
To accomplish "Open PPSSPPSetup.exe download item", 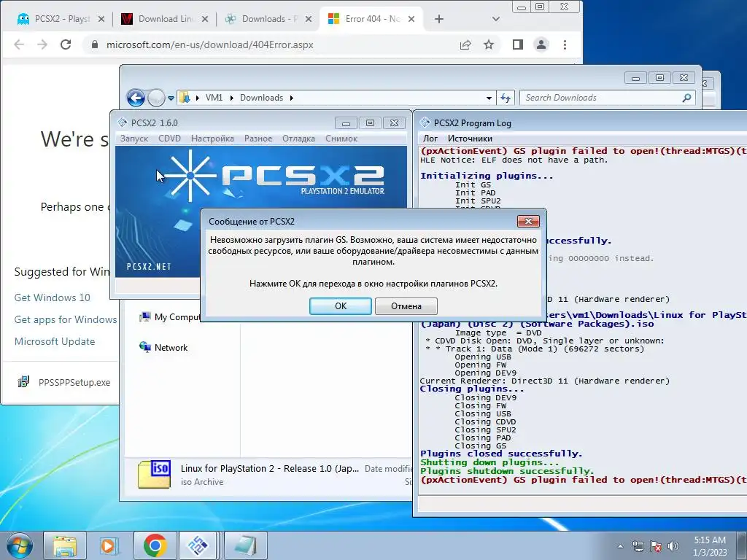I will [x=64, y=382].
